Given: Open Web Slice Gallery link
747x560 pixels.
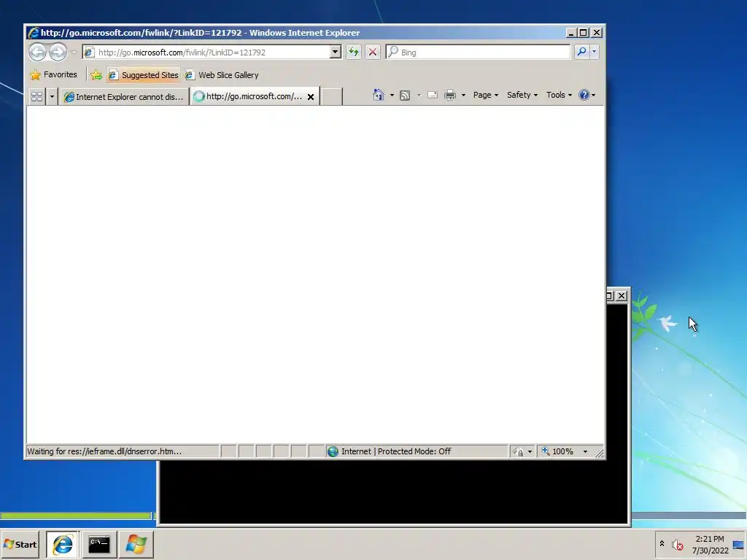Looking at the screenshot, I should coord(222,75).
